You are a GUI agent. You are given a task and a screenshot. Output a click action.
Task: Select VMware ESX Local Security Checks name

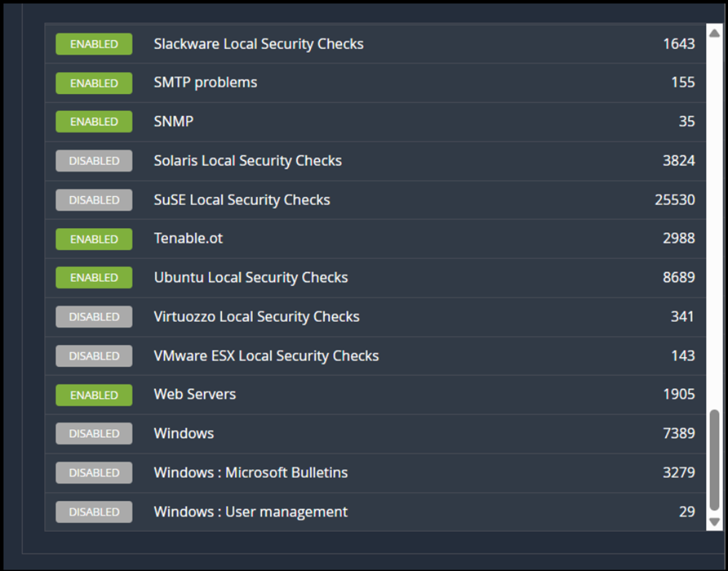(266, 355)
